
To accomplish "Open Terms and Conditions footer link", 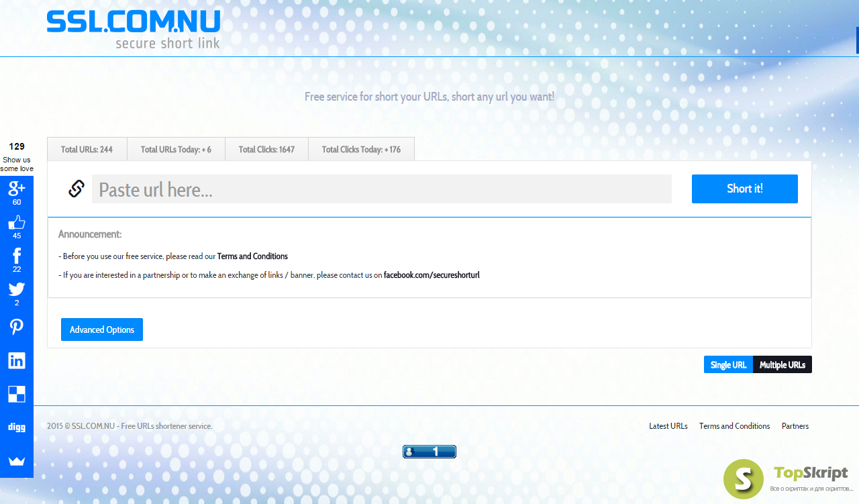I will 735,426.
